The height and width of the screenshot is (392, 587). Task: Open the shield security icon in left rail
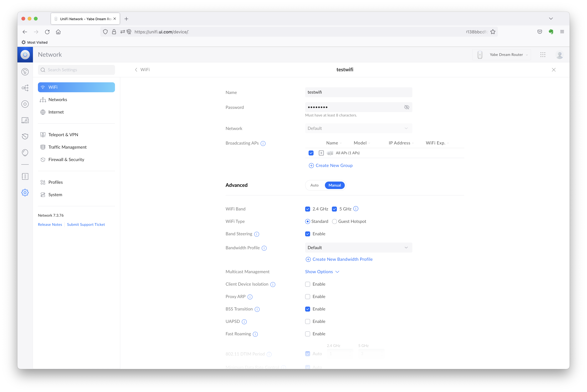click(x=25, y=136)
